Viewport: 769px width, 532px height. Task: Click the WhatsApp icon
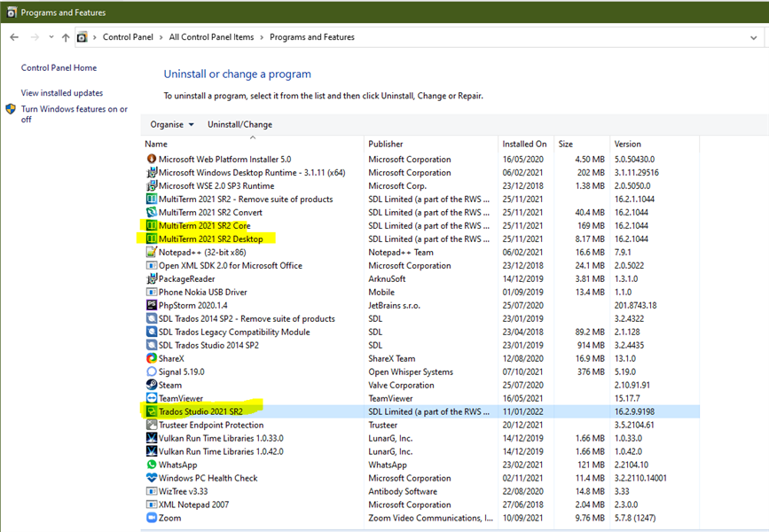pyautogui.click(x=152, y=465)
